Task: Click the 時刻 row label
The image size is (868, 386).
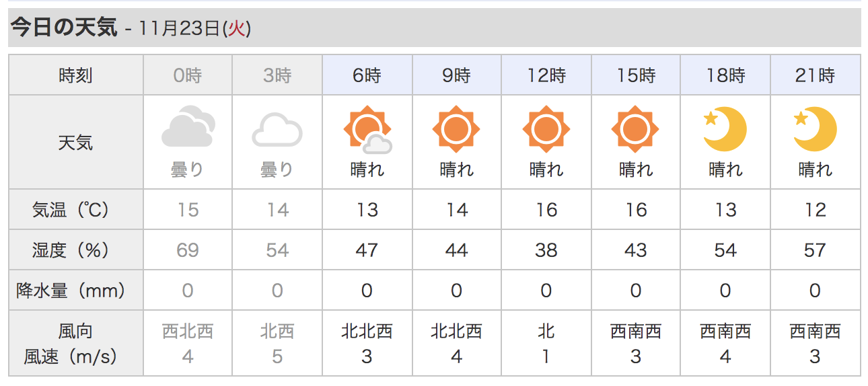Action: pyautogui.click(x=75, y=75)
